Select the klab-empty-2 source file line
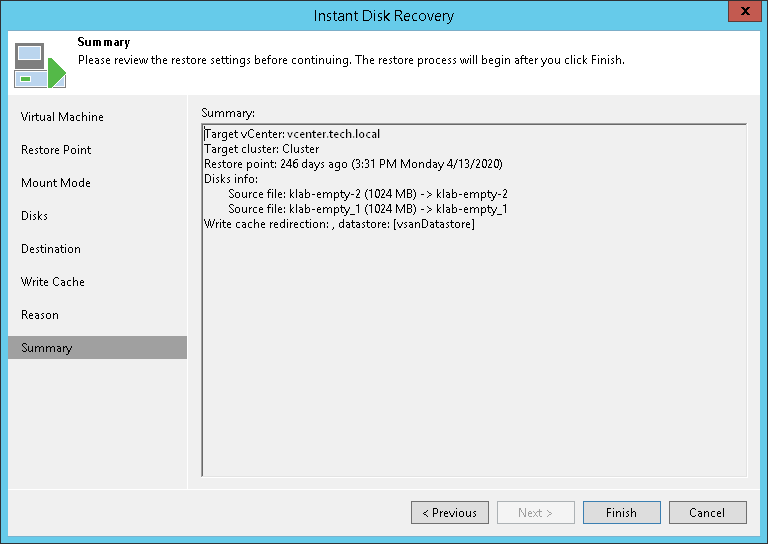768x544 pixels. [x=368, y=194]
